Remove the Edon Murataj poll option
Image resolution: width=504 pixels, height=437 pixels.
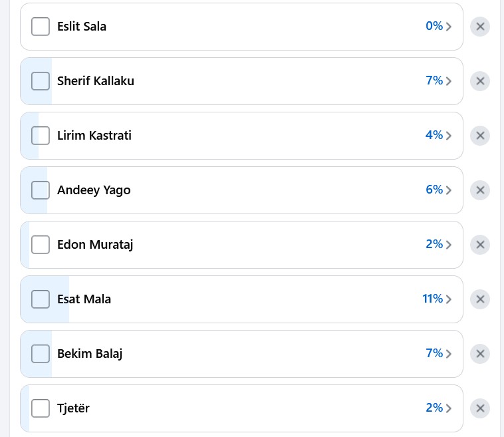[x=480, y=245]
